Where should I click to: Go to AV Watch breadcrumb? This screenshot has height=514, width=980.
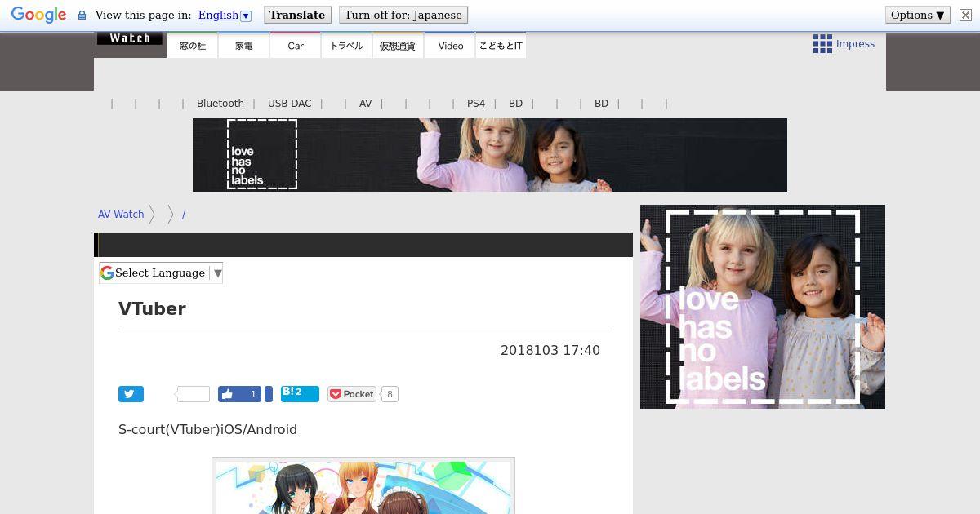[121, 215]
